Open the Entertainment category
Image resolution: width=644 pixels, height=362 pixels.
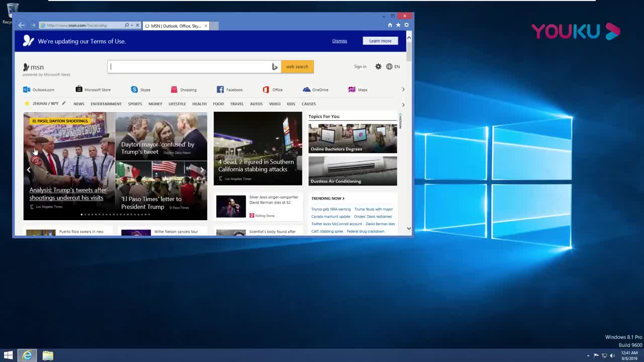pyautogui.click(x=106, y=104)
